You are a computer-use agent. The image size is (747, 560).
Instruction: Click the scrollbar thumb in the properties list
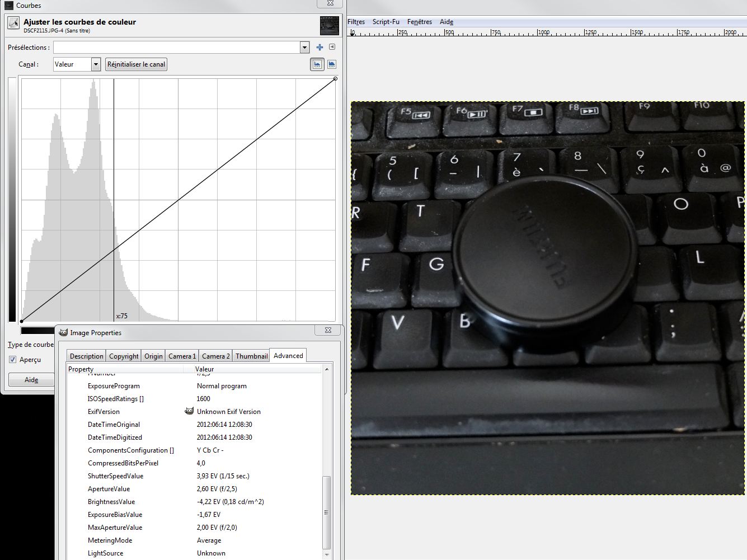tap(327, 512)
